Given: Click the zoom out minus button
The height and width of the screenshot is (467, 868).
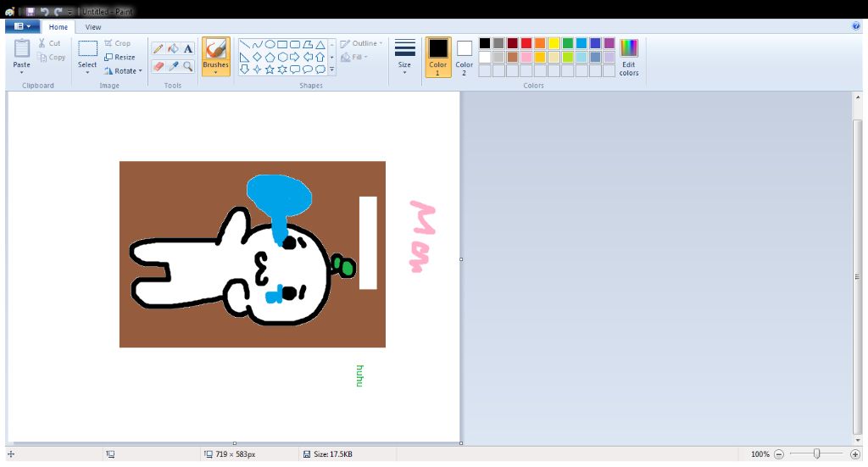Looking at the screenshot, I should coord(779,454).
